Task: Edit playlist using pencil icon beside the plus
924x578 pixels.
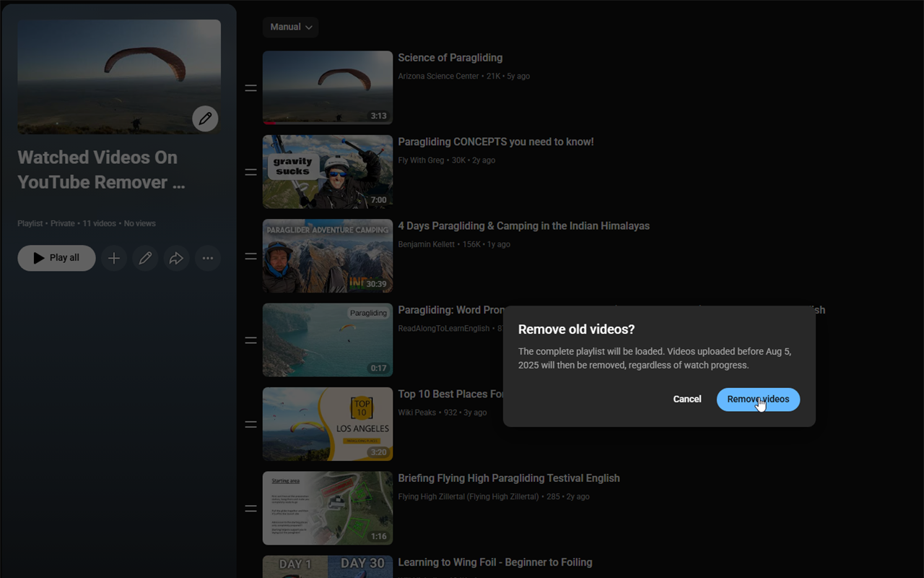Action: (145, 258)
